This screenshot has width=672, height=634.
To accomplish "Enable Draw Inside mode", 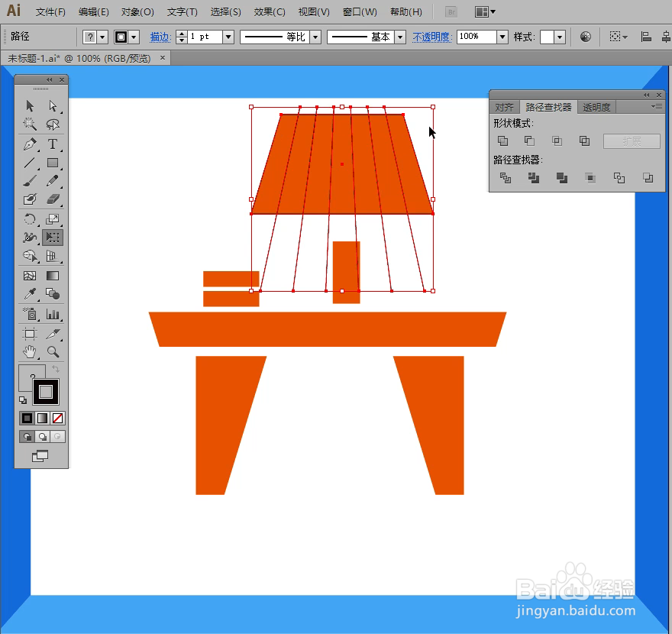I will point(57,437).
